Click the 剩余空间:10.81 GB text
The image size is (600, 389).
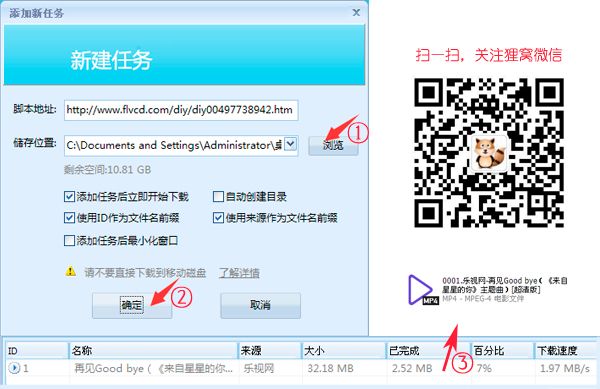pyautogui.click(x=107, y=169)
